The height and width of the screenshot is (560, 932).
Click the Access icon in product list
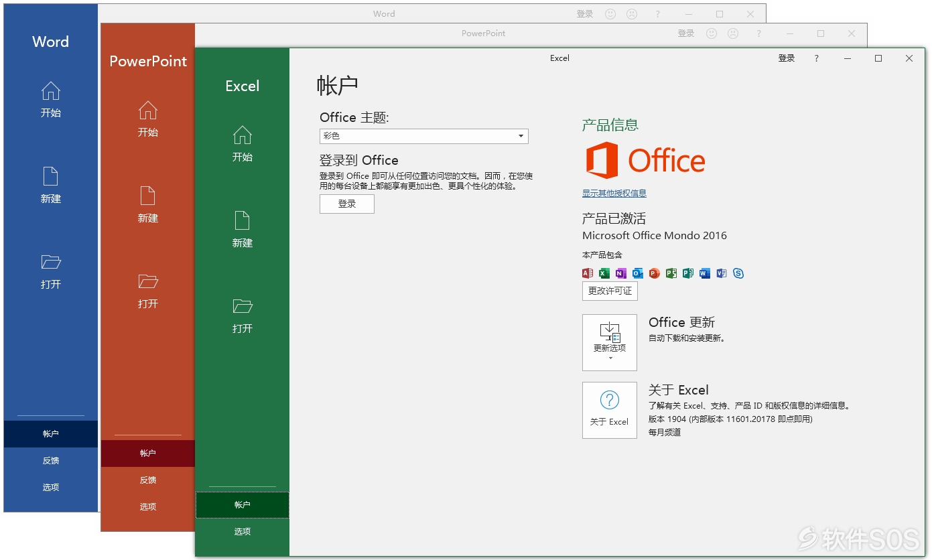(x=588, y=273)
